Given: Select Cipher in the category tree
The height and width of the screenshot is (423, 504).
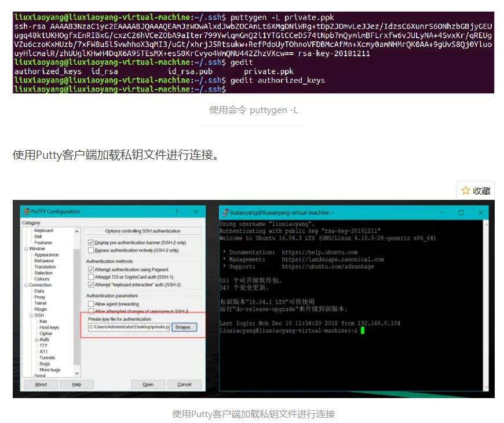Looking at the screenshot, I should coord(46,334).
